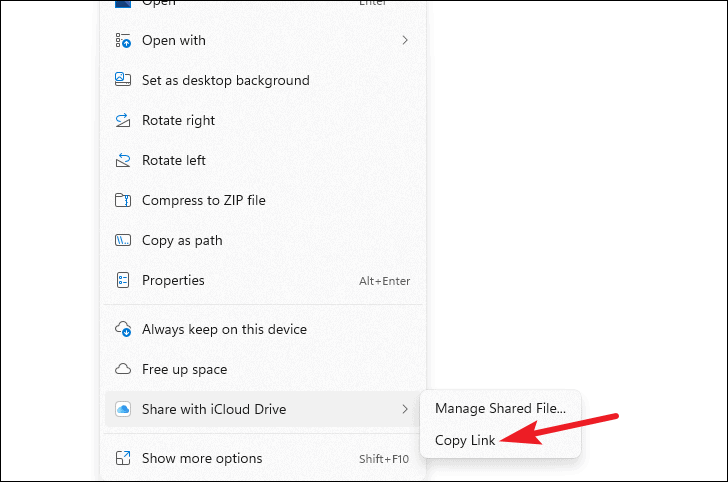Screen dimensions: 728x482
Task: Click the Rotate left icon
Action: (x=123, y=160)
